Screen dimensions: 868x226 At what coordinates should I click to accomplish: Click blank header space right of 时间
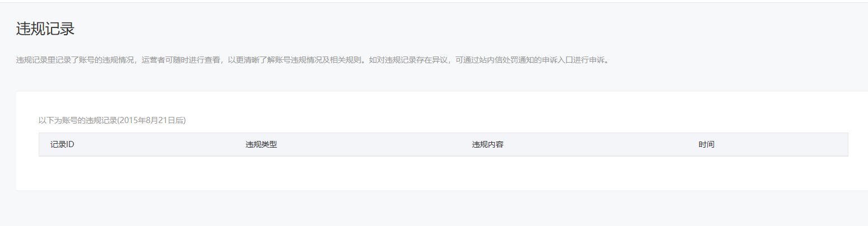(x=781, y=144)
